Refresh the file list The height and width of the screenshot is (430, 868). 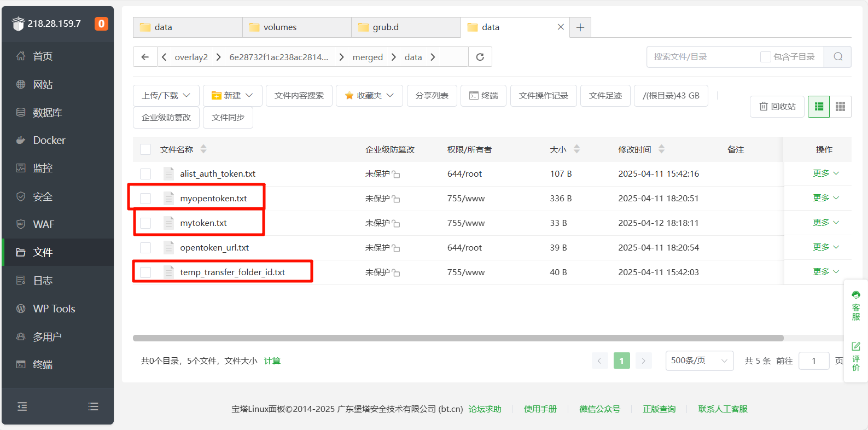point(480,57)
